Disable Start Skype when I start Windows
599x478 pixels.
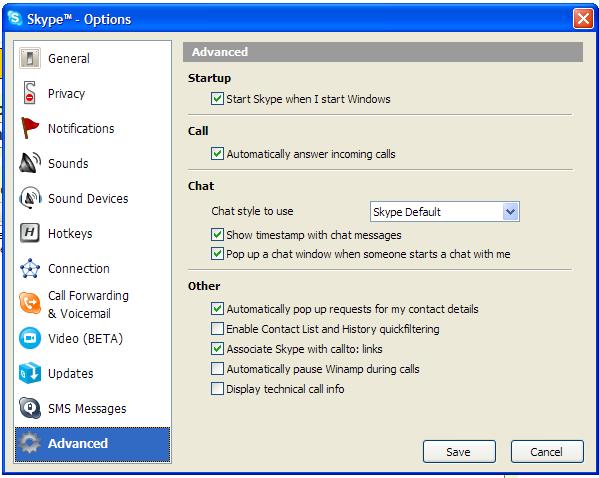217,99
